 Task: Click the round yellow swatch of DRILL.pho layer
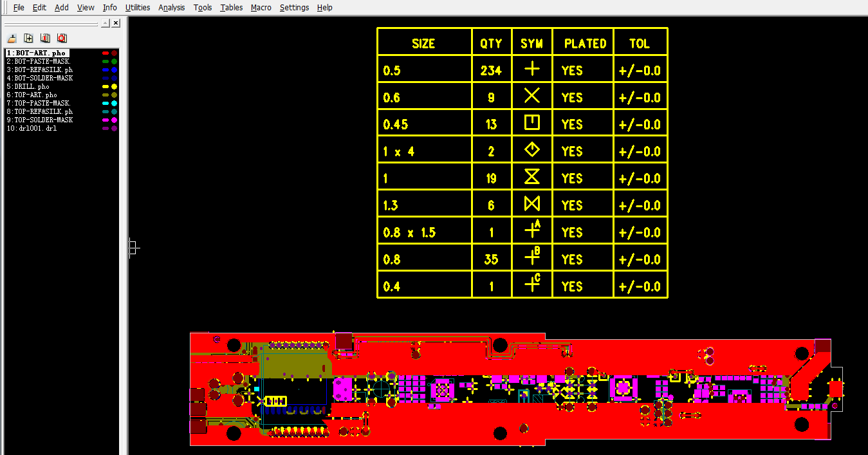[x=114, y=86]
